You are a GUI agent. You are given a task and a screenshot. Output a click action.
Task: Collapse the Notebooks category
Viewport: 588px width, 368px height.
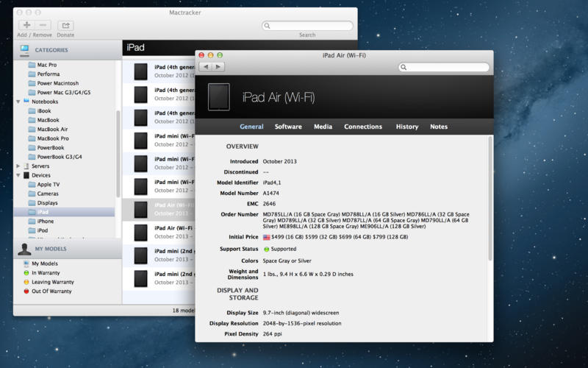[x=18, y=102]
